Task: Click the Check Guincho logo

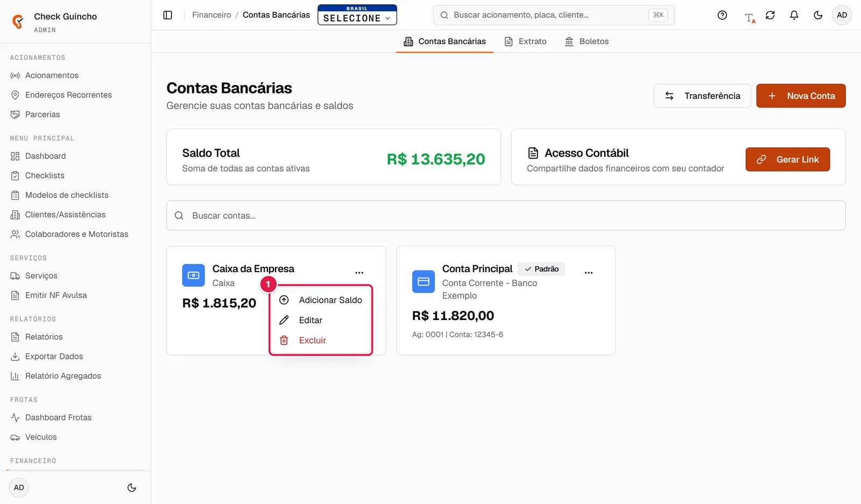Action: [18, 22]
